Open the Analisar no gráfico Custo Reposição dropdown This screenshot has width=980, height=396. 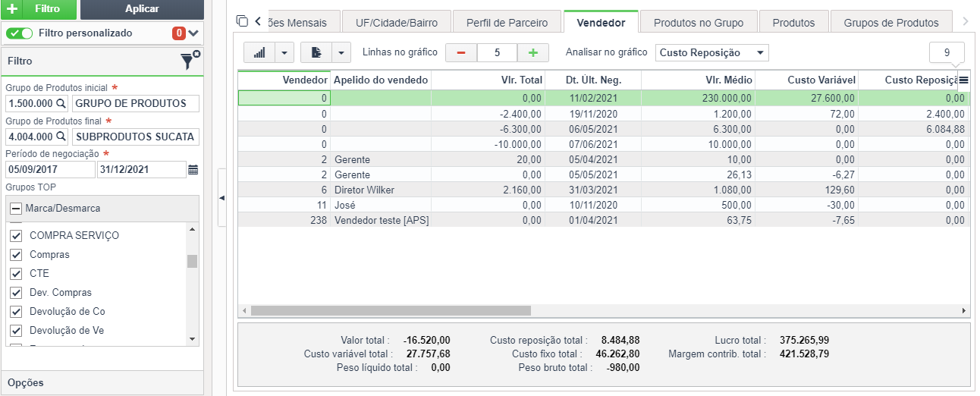[x=711, y=53]
